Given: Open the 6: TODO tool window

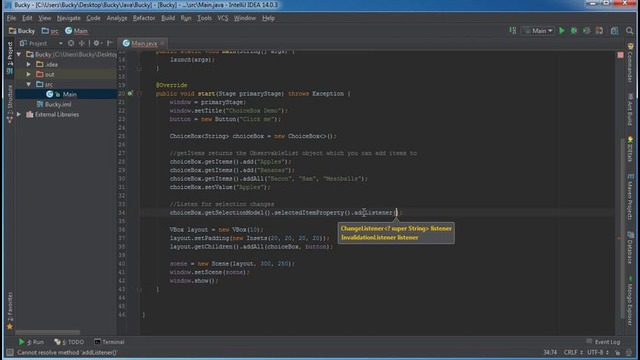Looking at the screenshot, I should click(69, 342).
